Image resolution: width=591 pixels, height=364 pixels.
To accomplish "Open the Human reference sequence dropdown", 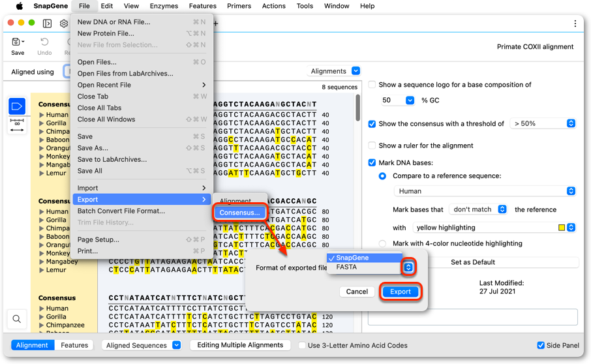I will (485, 191).
